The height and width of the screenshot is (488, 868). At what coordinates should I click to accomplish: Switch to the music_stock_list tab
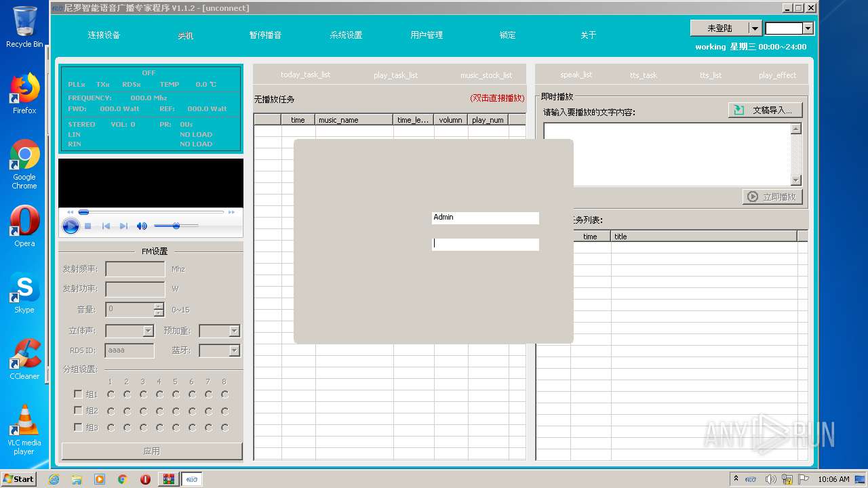pyautogui.click(x=486, y=75)
